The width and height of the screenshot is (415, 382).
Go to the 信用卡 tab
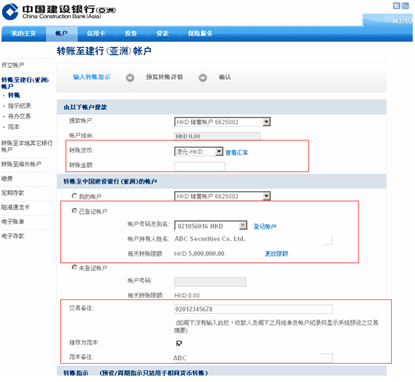(96, 33)
